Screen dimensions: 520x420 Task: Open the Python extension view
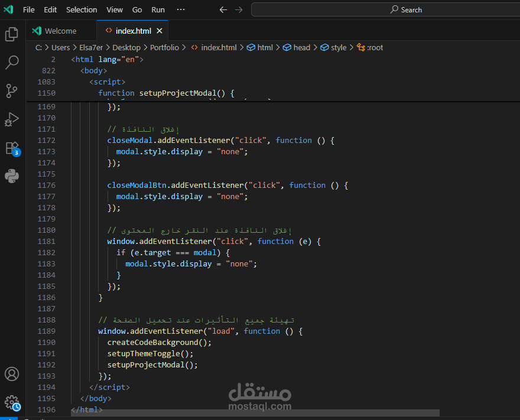click(12, 176)
